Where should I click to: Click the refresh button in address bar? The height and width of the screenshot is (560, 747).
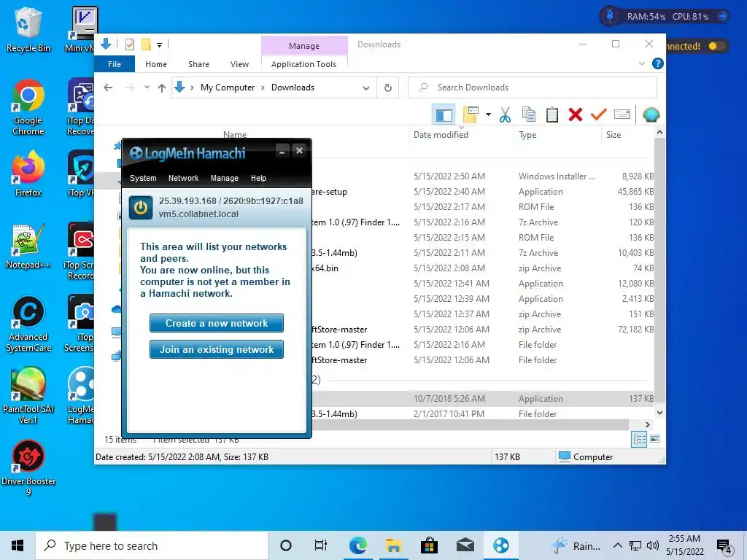tap(388, 87)
